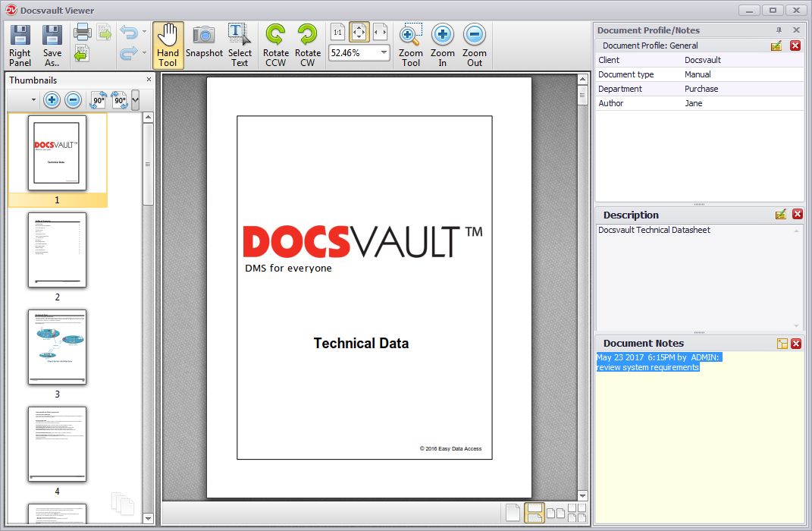The image size is (812, 531).
Task: Click document view scrollbar down arrow
Action: pyautogui.click(x=582, y=495)
